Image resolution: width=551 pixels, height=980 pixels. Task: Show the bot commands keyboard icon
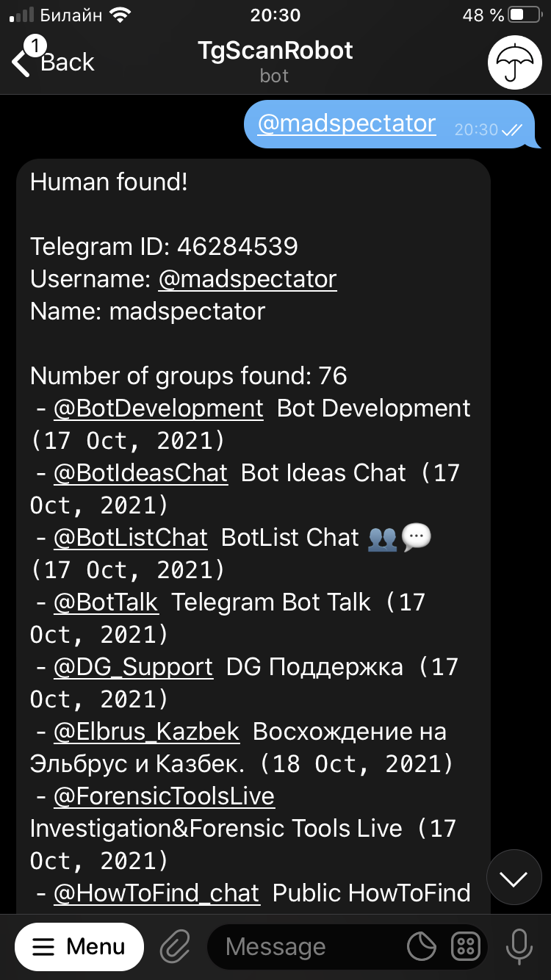[466, 947]
